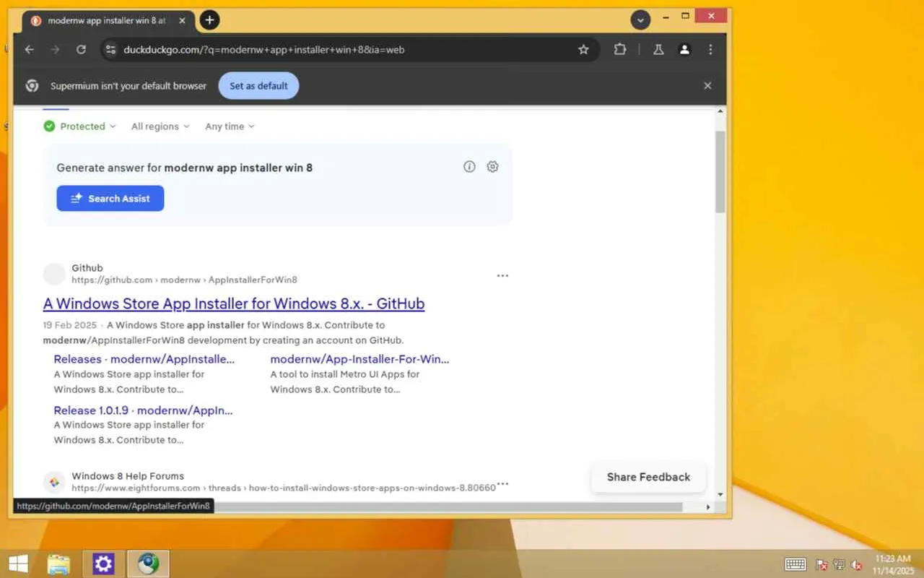Image resolution: width=924 pixels, height=578 pixels.
Task: Expand the Any time filter dropdown
Action: [230, 126]
